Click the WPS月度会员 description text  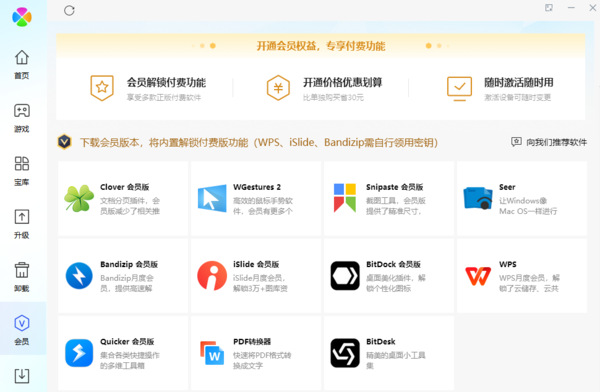click(x=529, y=283)
